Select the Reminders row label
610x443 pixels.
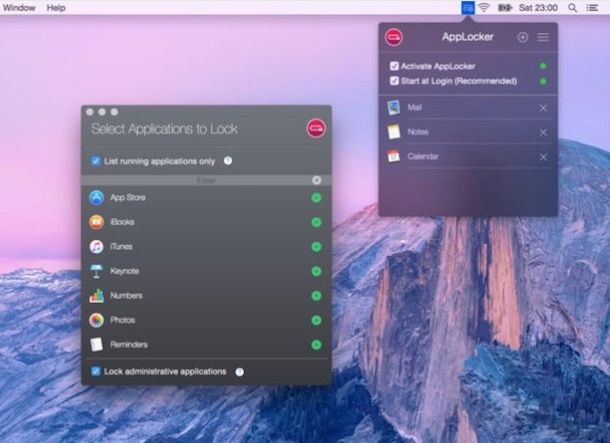point(129,344)
